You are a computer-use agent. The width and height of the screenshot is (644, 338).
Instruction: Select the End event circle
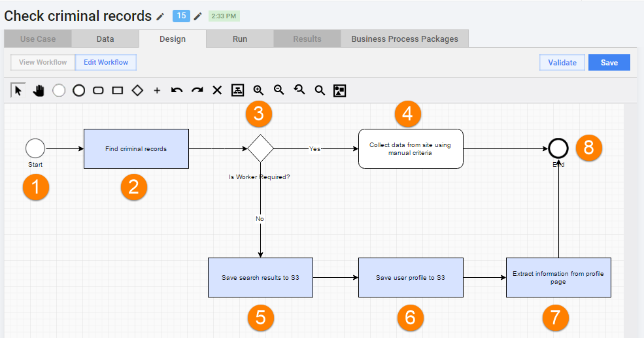558,148
